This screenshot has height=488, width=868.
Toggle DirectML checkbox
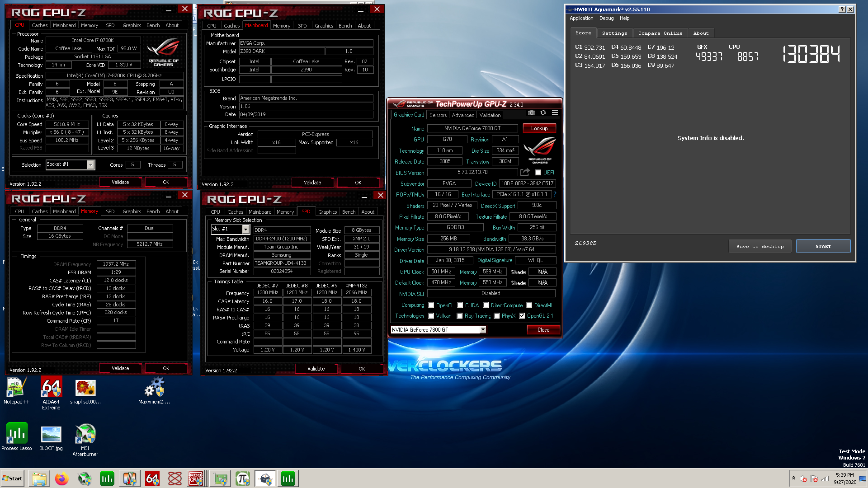[529, 305]
